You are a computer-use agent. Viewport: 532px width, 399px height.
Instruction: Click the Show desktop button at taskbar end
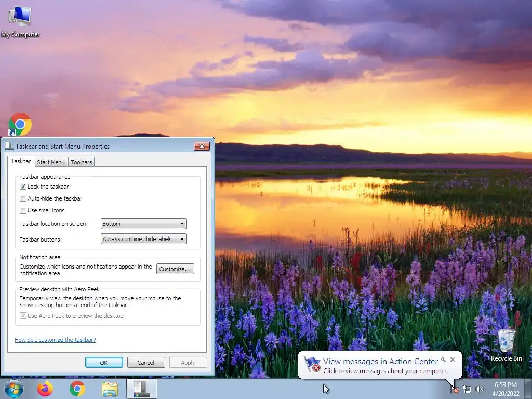[x=529, y=389]
